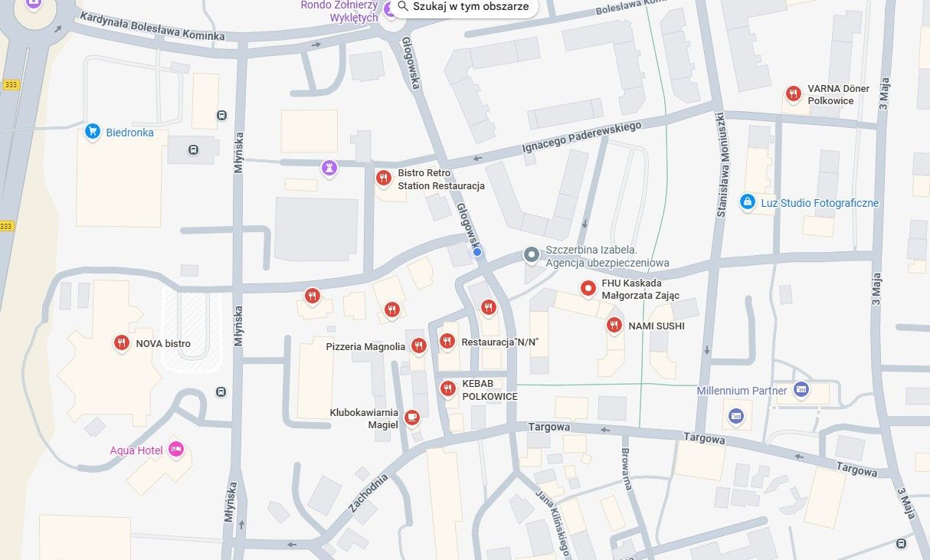Select the Klubokawiarnia Magiel coffee cup pin
The image size is (930, 560).
tap(412, 418)
